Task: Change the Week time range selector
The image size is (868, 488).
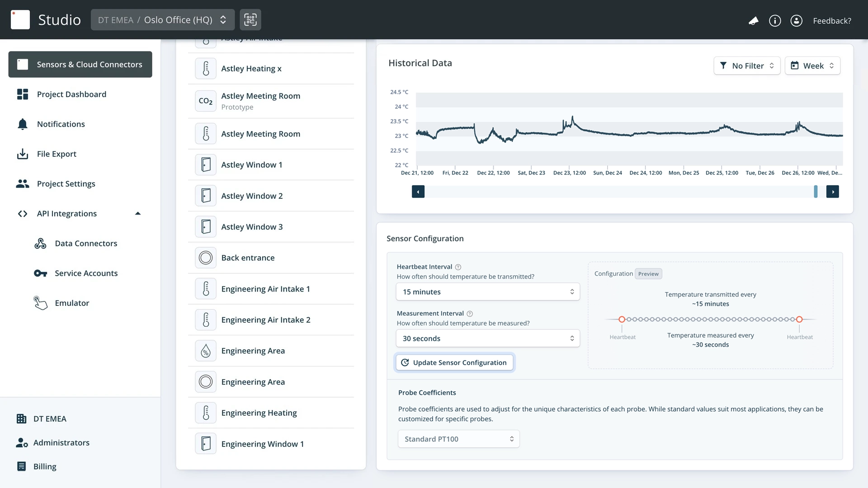Action: [x=812, y=66]
